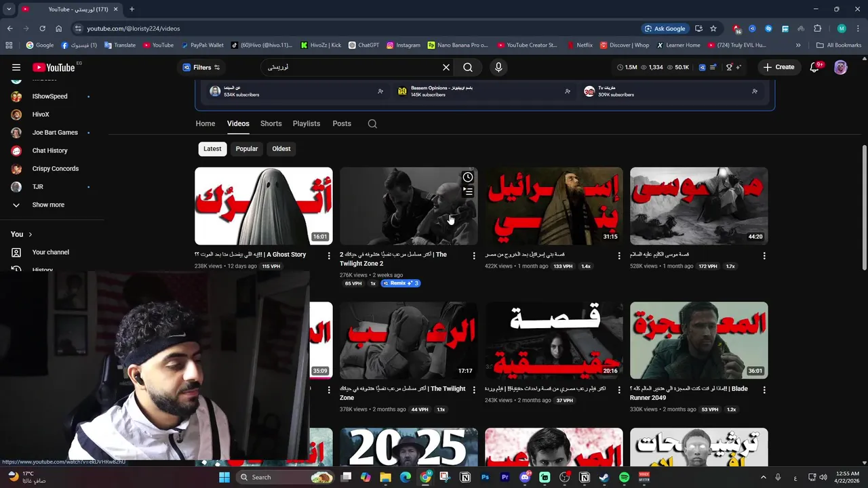This screenshot has width=868, height=488.
Task: Subscribe icon for Bassem Opinions channel
Action: (x=568, y=91)
